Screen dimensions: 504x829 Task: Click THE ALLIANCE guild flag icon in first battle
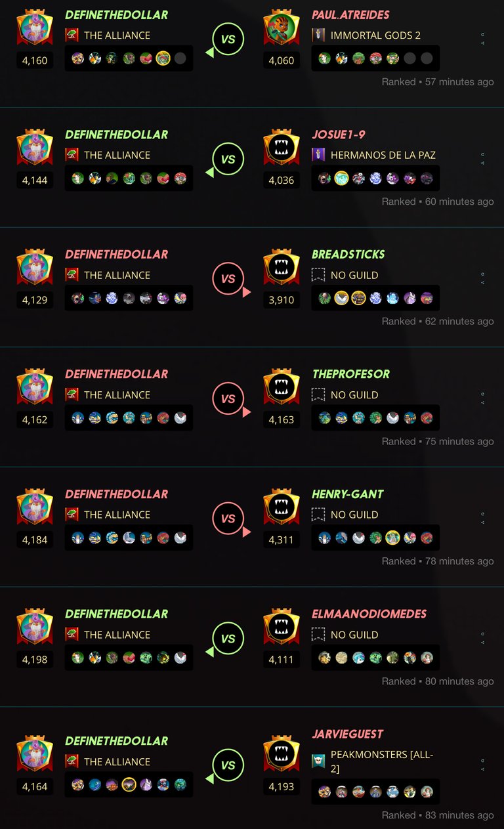(72, 35)
